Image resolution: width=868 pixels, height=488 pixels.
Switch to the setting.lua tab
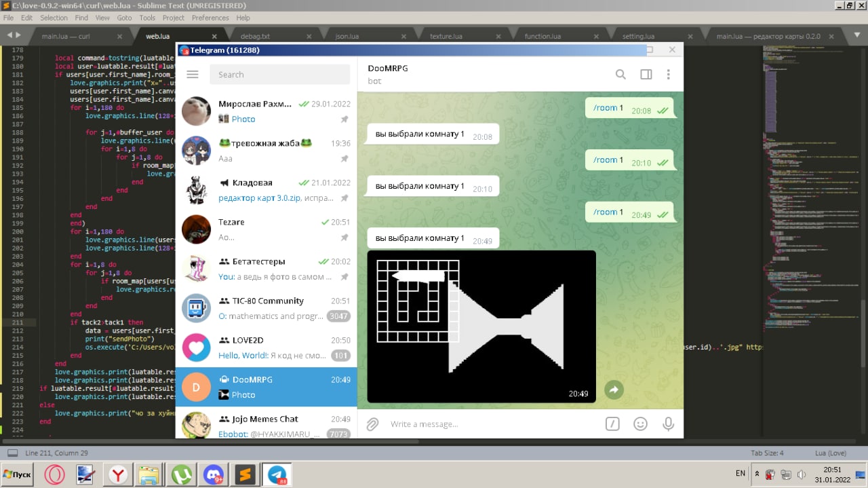[638, 36]
